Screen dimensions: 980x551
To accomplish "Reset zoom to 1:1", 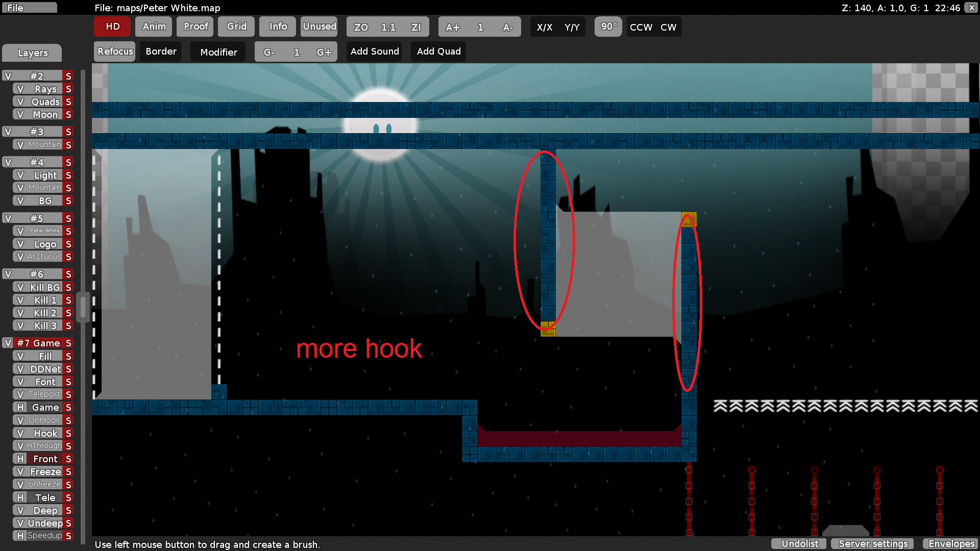I will (388, 27).
